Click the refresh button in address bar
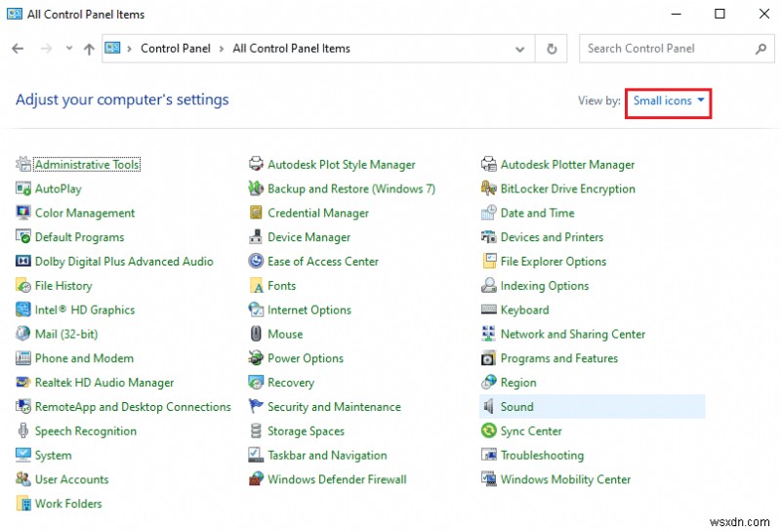781x532 pixels. tap(552, 49)
